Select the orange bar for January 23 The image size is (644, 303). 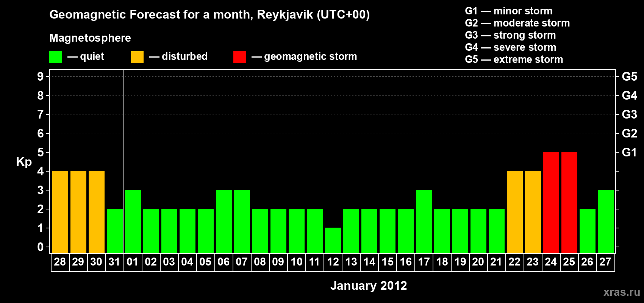point(533,212)
